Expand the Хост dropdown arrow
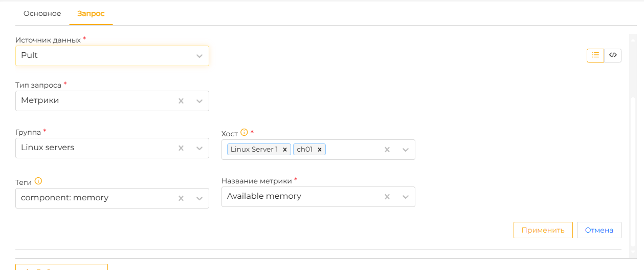This screenshot has height=270, width=644. tap(406, 150)
